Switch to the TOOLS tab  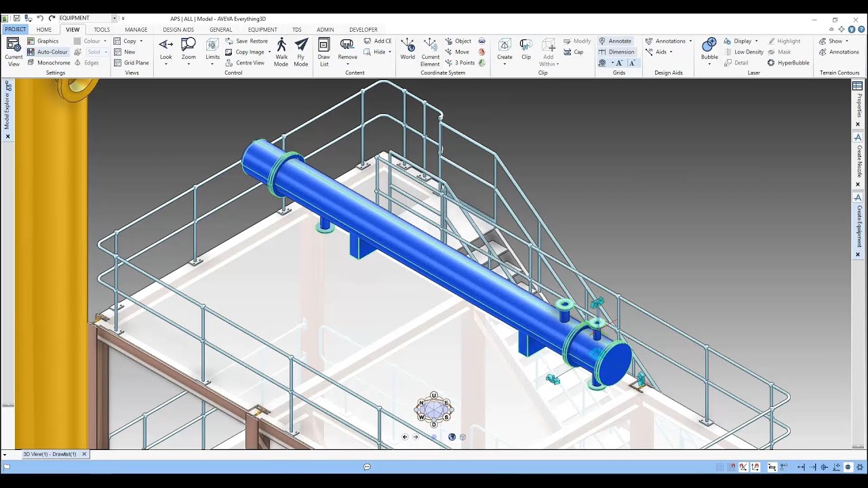click(102, 30)
